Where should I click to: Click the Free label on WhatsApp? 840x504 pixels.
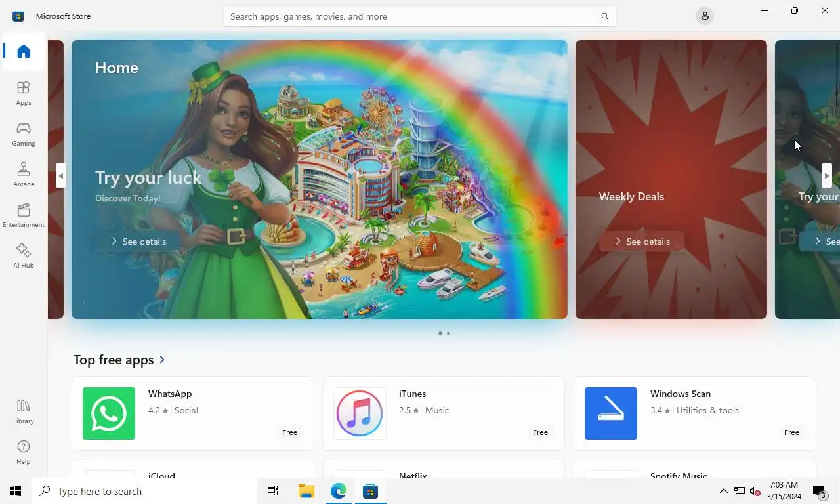(x=289, y=432)
